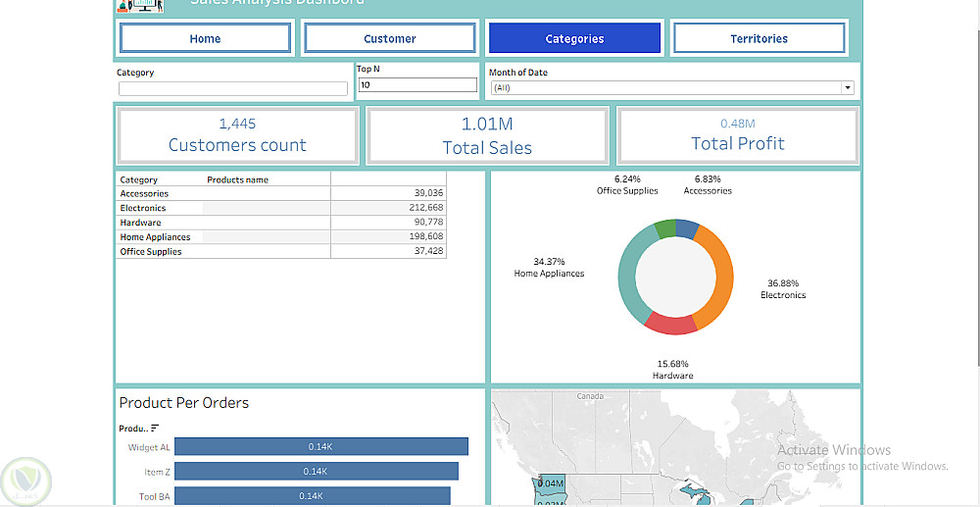Click the dashboard logo image at top-left
Viewport: 980px width, 507px height.
pyautogui.click(x=140, y=6)
